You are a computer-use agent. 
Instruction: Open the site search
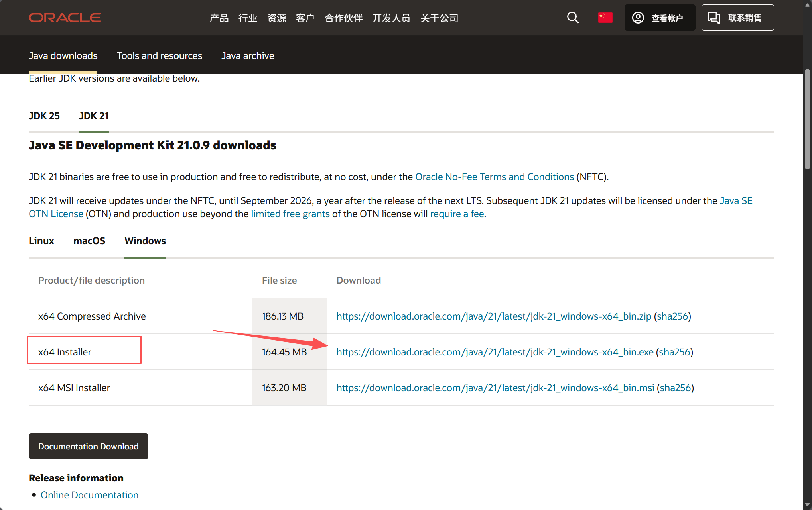coord(573,17)
